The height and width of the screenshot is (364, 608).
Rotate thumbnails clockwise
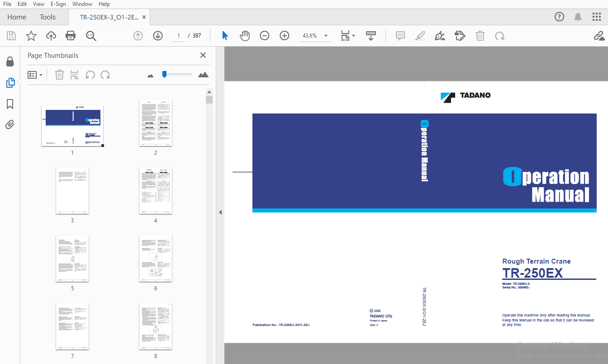pos(105,75)
